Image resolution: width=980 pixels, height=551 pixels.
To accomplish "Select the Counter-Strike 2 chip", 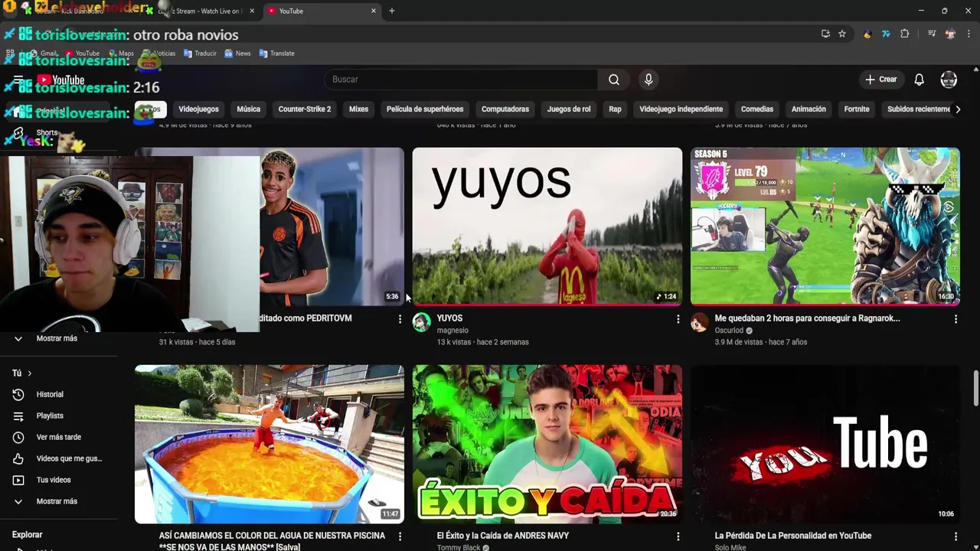I will point(305,109).
